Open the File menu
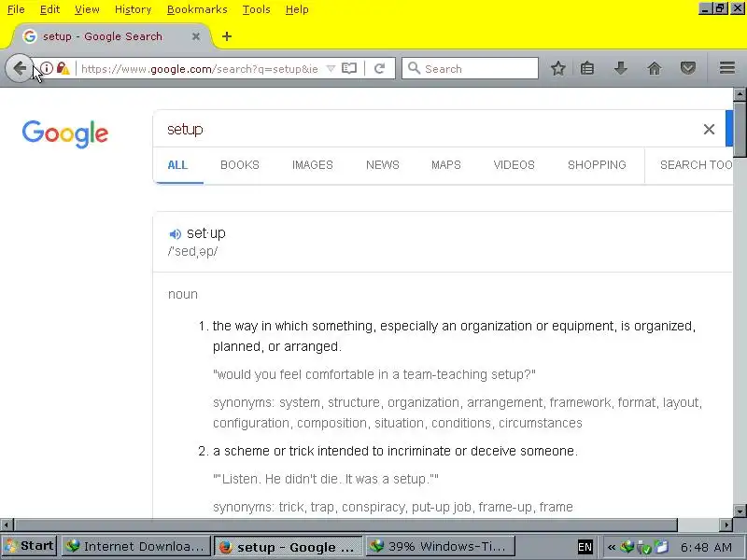Screen dimensions: 747x560 tap(16, 9)
